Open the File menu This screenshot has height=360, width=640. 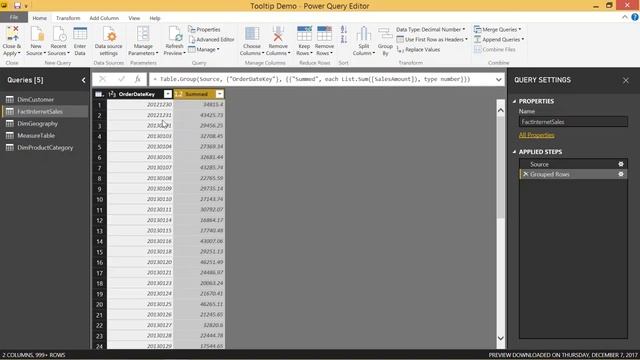click(x=14, y=18)
